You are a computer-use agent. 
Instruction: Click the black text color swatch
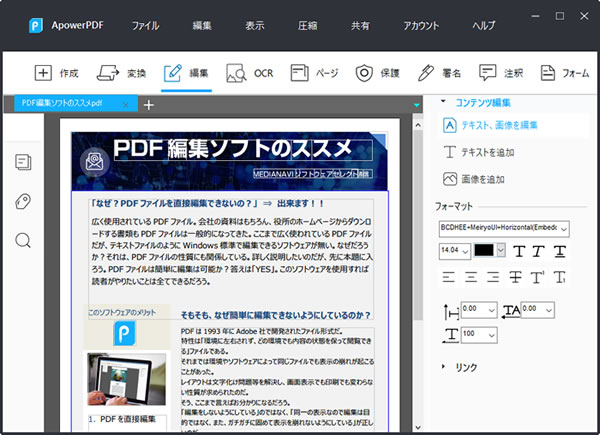tap(484, 250)
